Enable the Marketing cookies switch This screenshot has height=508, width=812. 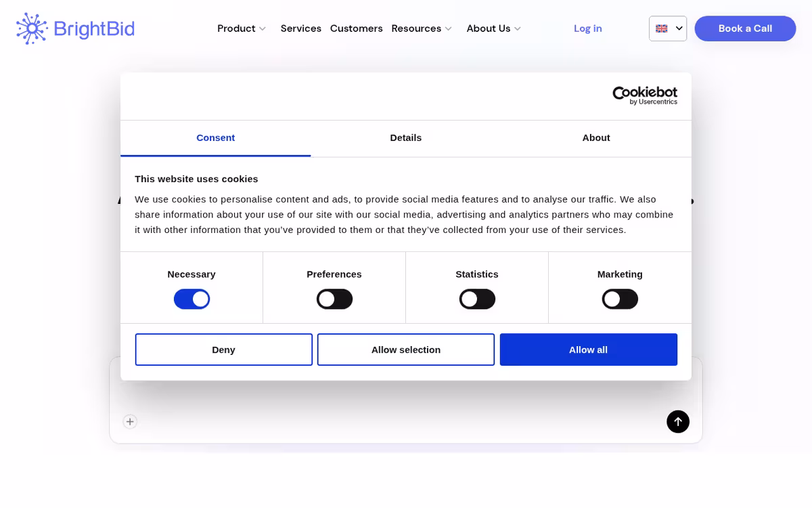pyautogui.click(x=620, y=299)
